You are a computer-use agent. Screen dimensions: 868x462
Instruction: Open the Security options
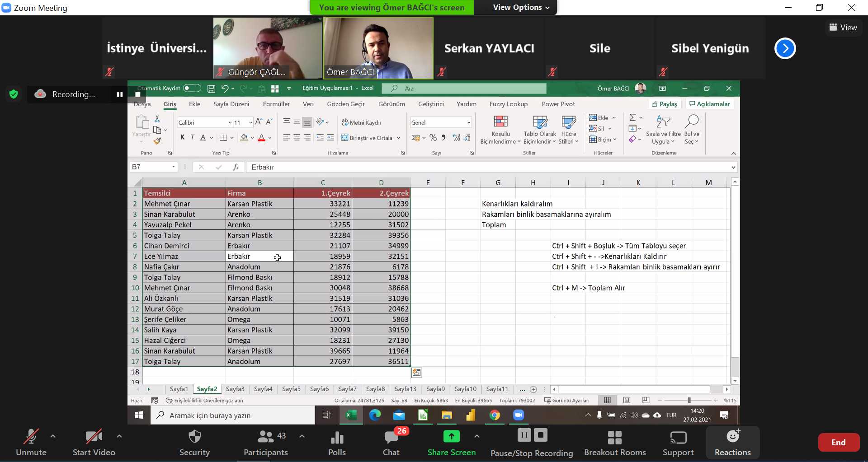(x=194, y=443)
